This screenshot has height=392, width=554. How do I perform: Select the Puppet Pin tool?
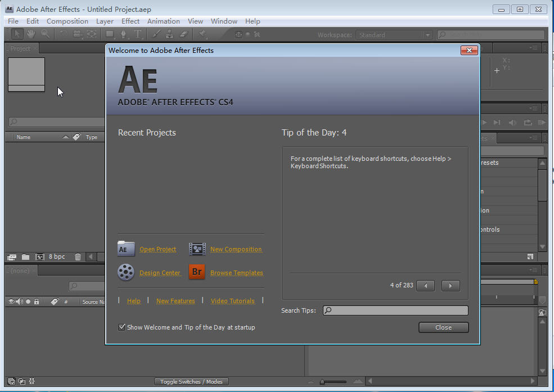(x=202, y=34)
